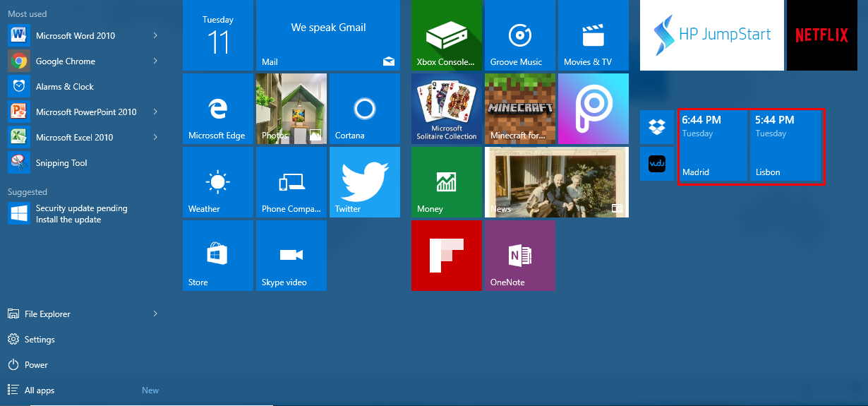
Task: Launch Google Chrome from Most used list
Action: [x=83, y=61]
